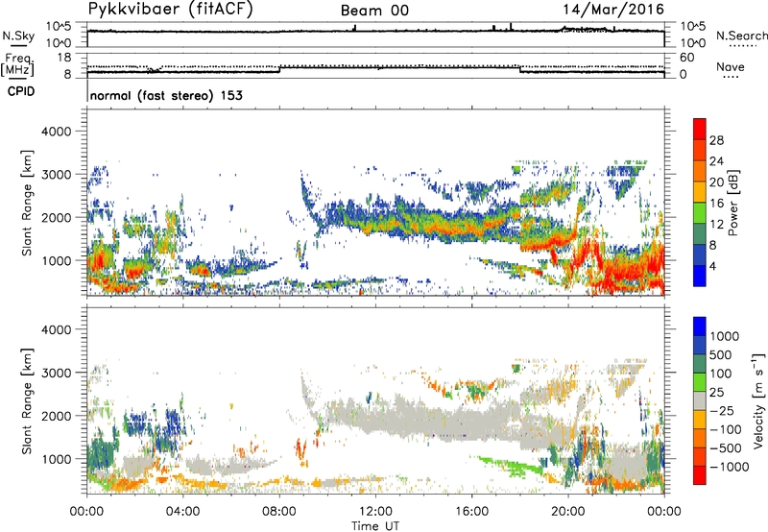Select the "Freq. [MHz]" axis label

coord(17,65)
